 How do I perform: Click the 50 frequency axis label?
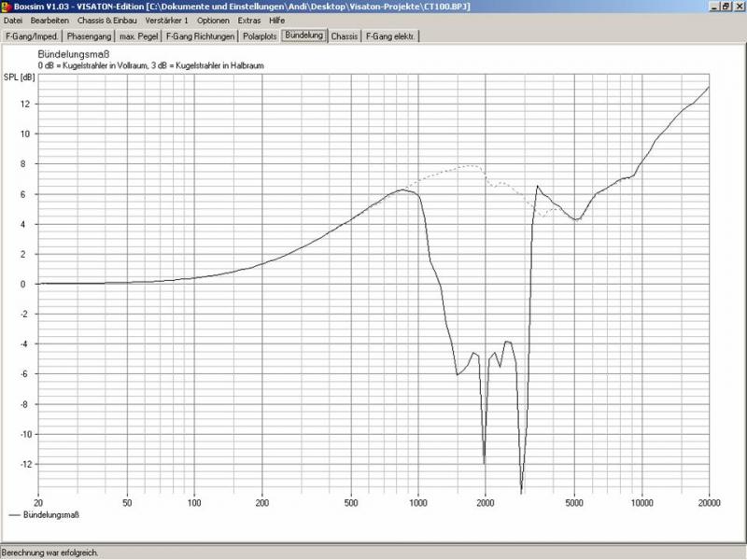point(127,503)
